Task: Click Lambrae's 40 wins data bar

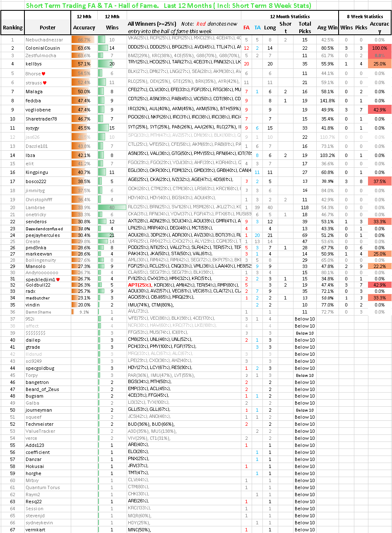Action: pyautogui.click(x=112, y=207)
